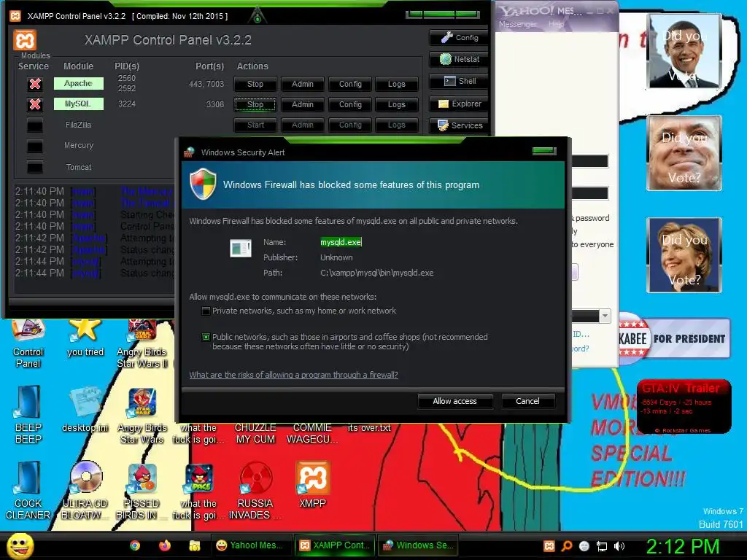Open the volume speaker tray icon
This screenshot has height=560, width=747.
pos(619,546)
